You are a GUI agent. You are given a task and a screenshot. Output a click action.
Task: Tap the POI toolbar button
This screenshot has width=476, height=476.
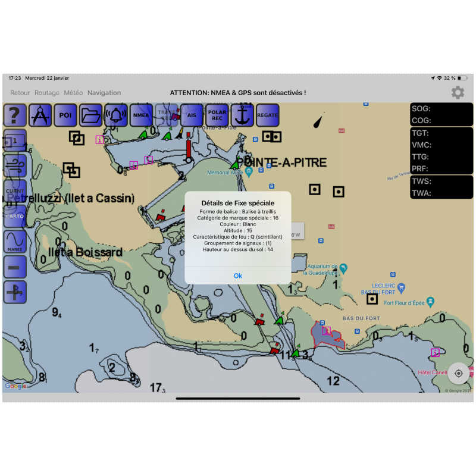click(65, 115)
